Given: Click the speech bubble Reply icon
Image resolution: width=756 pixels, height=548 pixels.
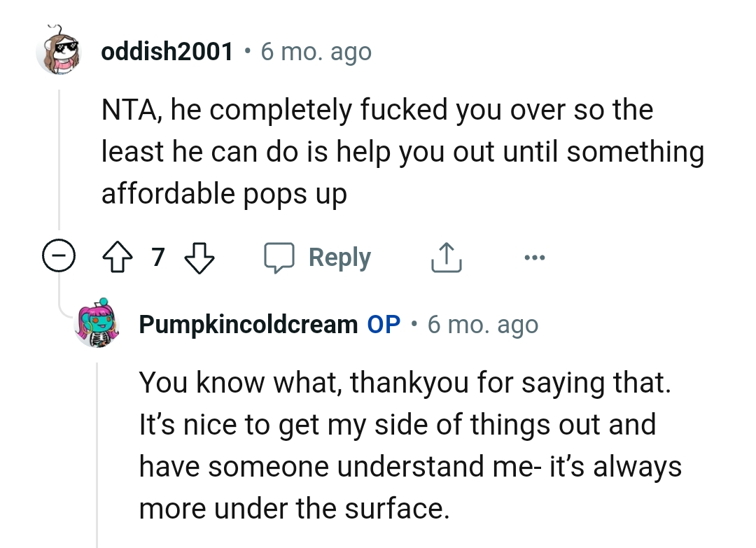Looking at the screenshot, I should [280, 257].
